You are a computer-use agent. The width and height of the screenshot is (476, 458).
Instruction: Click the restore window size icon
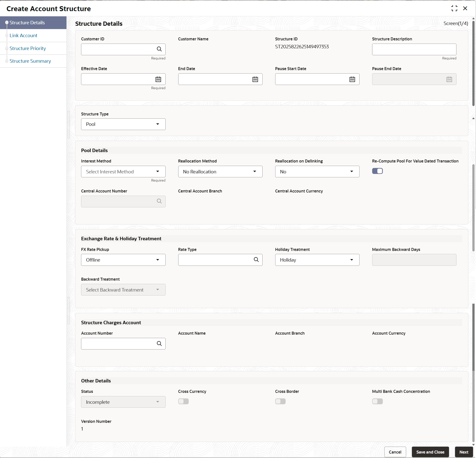pos(454,8)
